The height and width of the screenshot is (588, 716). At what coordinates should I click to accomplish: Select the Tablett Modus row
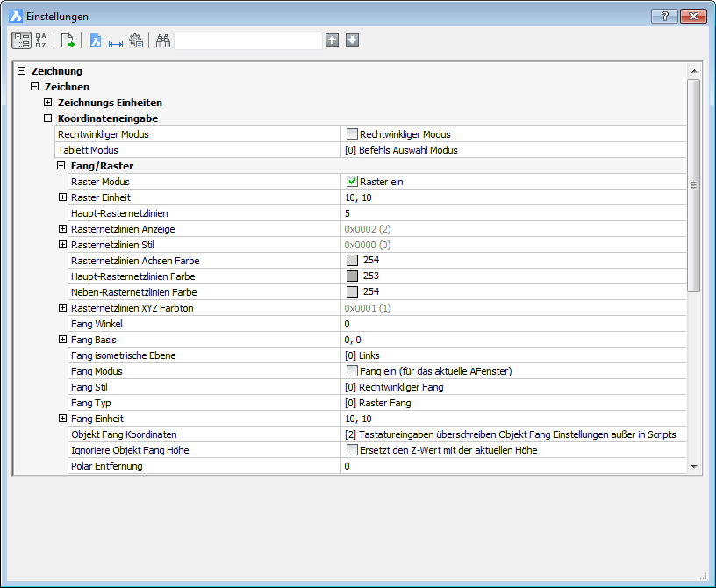point(197,150)
